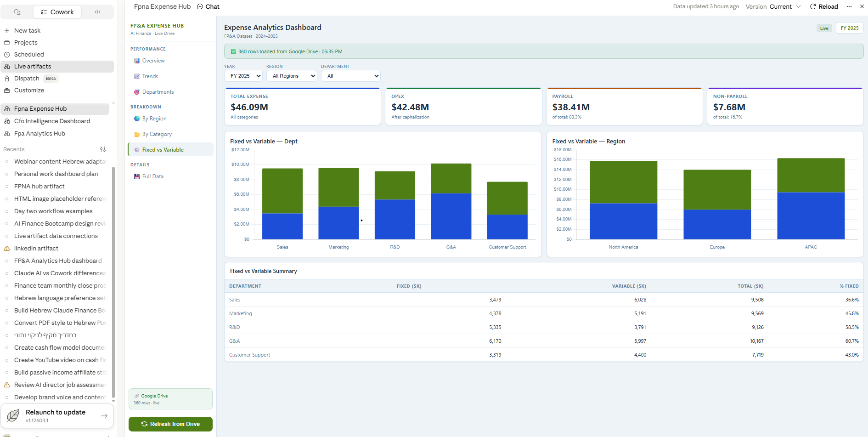Click the Reload button
The width and height of the screenshot is (868, 437).
point(824,6)
